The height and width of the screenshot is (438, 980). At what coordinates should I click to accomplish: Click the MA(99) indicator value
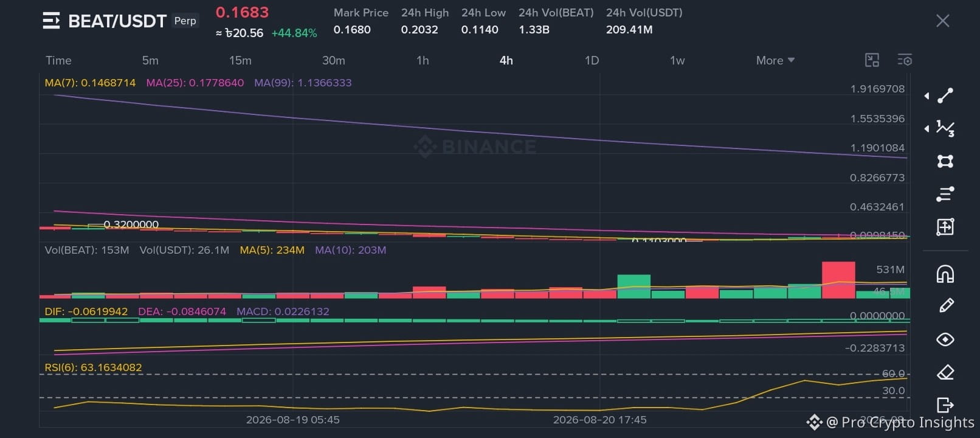pos(303,83)
